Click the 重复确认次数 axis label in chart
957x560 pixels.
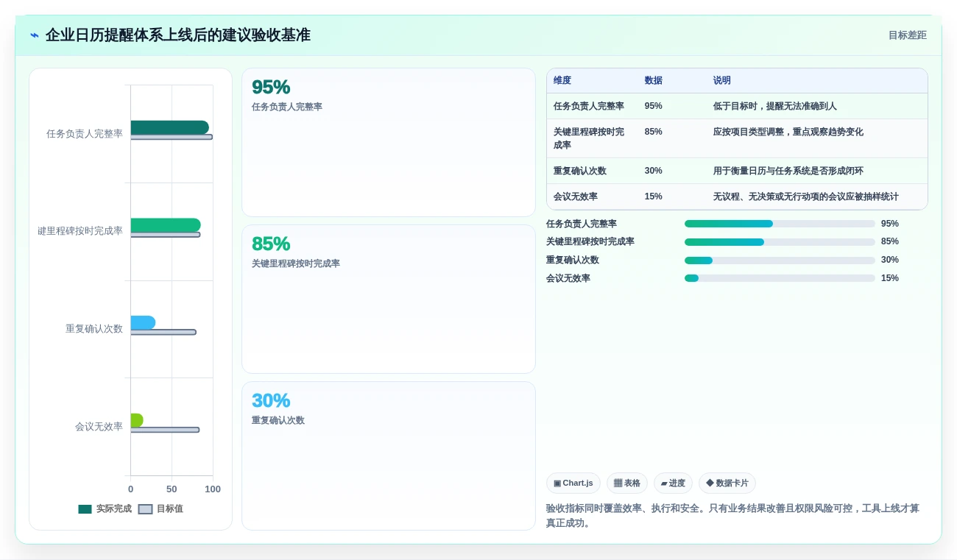(x=94, y=329)
